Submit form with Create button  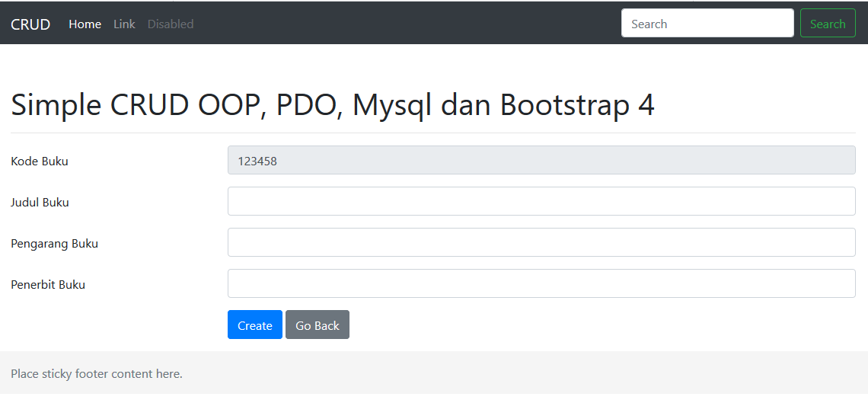tap(254, 325)
